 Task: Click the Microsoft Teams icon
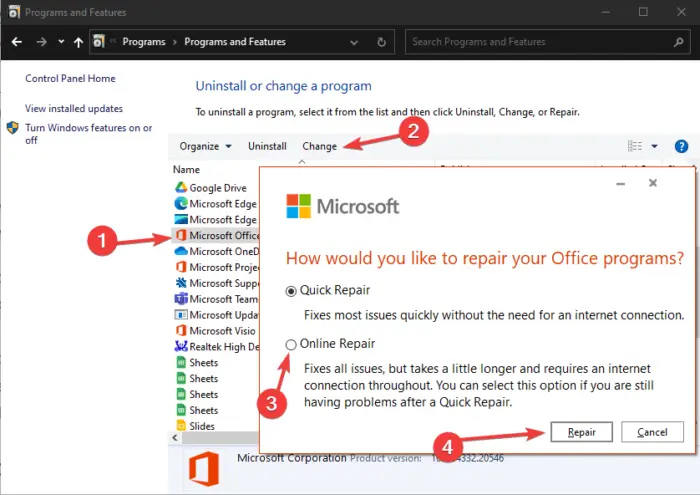pos(181,299)
